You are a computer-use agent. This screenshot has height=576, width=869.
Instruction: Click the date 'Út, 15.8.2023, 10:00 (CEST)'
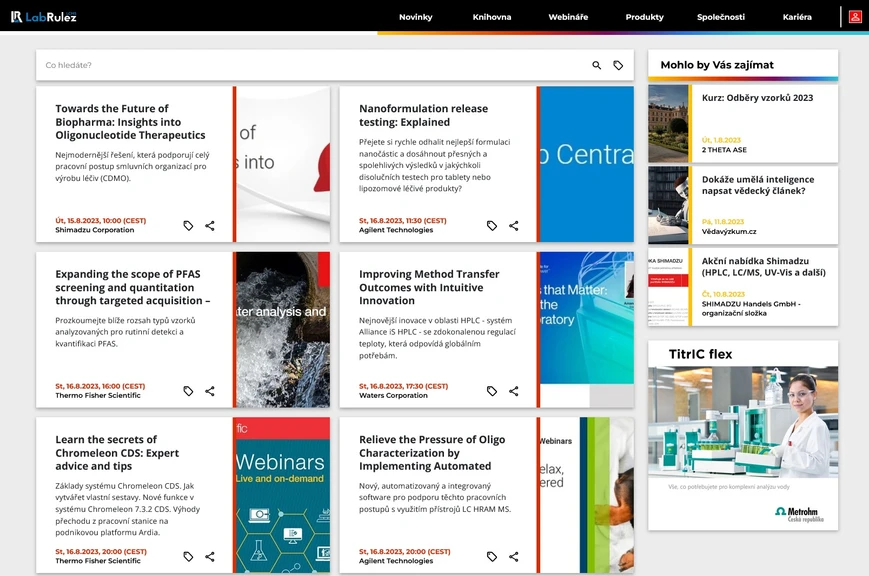pyautogui.click(x=100, y=221)
